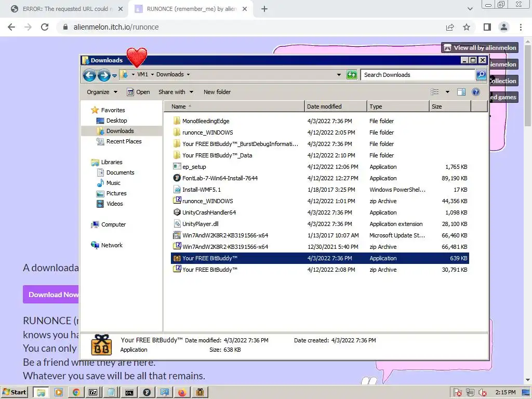Open Chrome from the taskbar
Image resolution: width=532 pixels, height=399 pixels.
(x=76, y=393)
